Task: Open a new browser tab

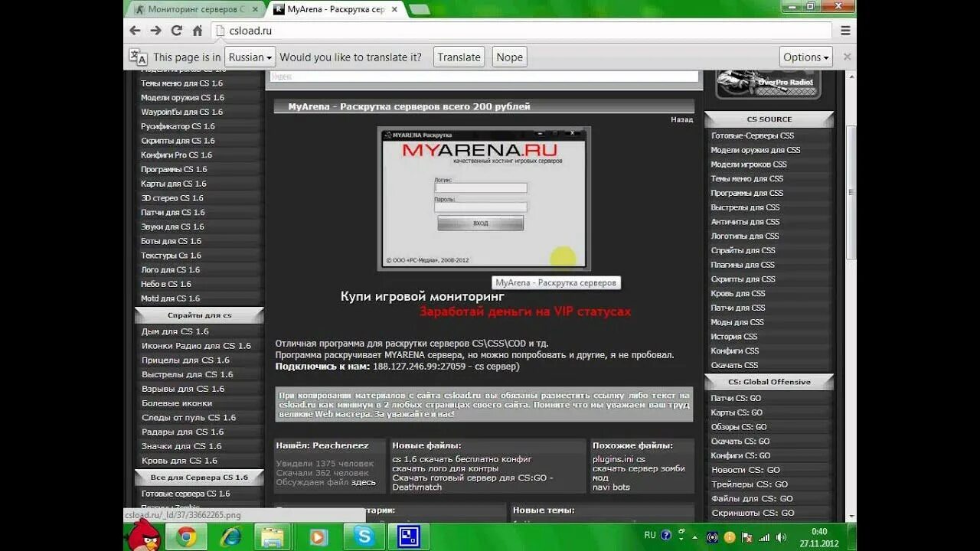Action: [x=419, y=9]
